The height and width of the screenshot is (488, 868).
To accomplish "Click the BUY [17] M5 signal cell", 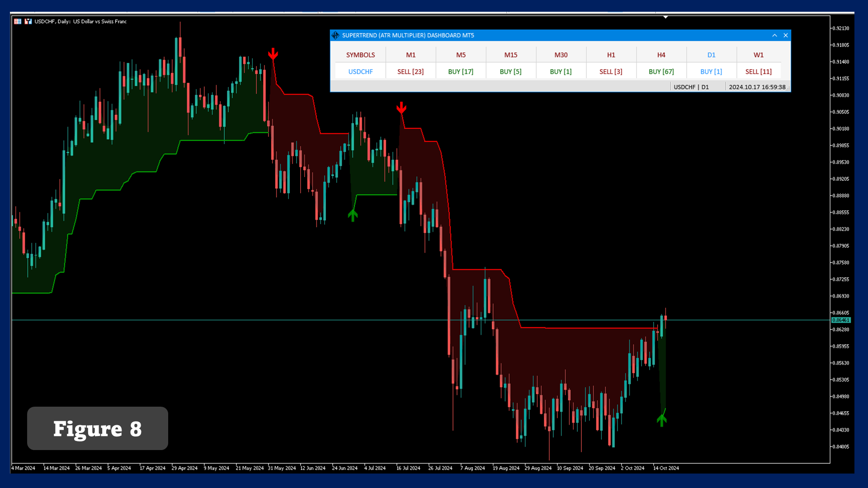I will (x=461, y=71).
